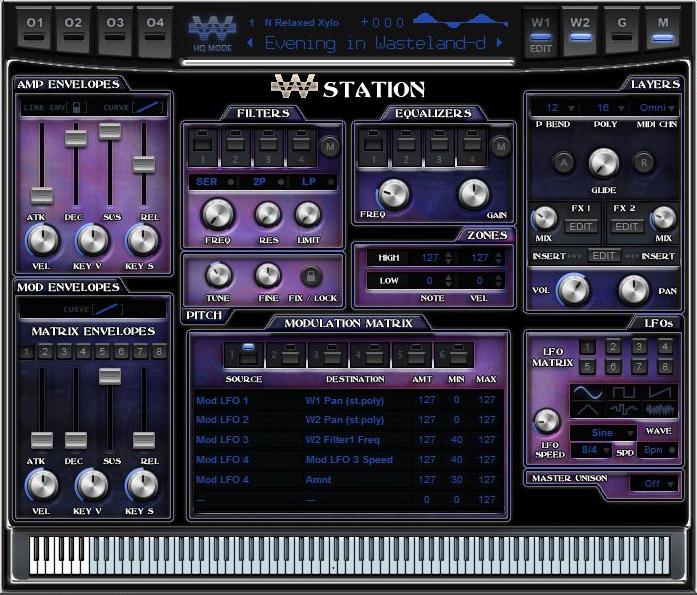Select the sine LFO waveform icon
This screenshot has height=595, width=697.
pos(587,393)
